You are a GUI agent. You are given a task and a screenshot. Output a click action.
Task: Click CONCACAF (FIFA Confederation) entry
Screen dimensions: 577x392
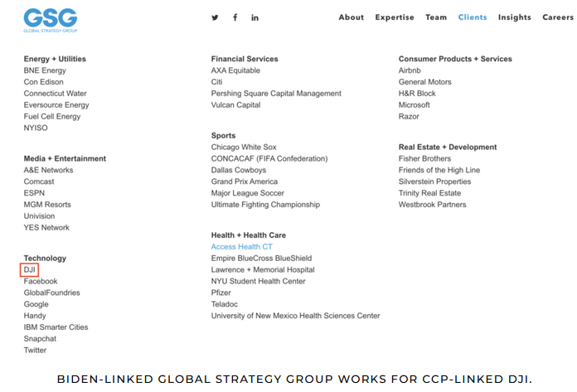pyautogui.click(x=269, y=159)
